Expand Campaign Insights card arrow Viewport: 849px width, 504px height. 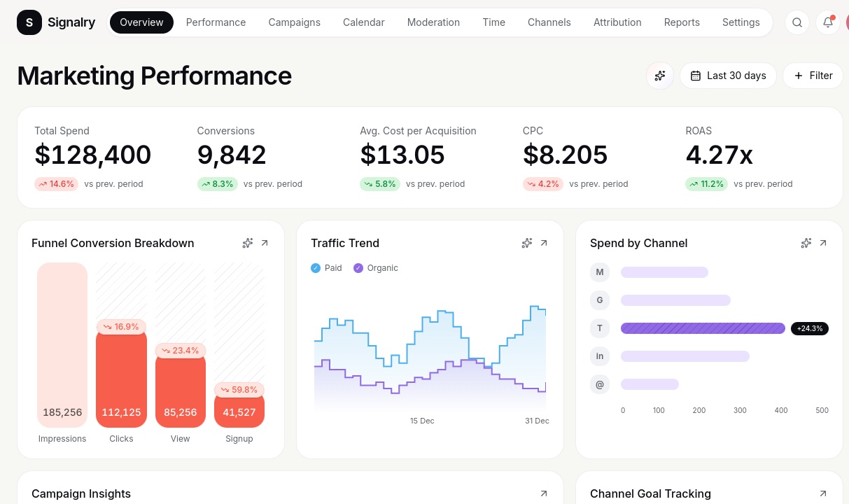tap(544, 493)
